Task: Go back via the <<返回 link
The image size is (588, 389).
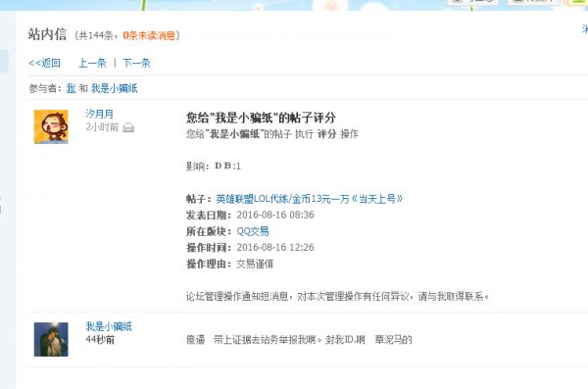Action: coord(44,63)
